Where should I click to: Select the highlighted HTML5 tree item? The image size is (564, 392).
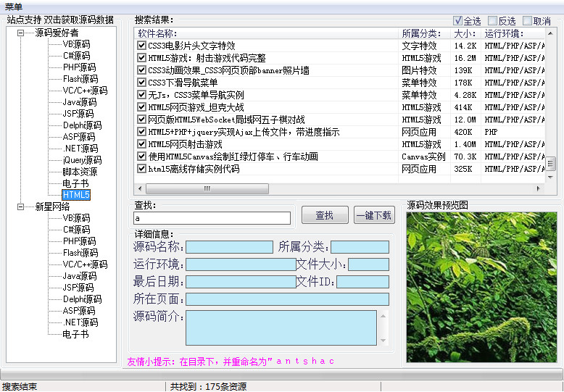(x=76, y=195)
